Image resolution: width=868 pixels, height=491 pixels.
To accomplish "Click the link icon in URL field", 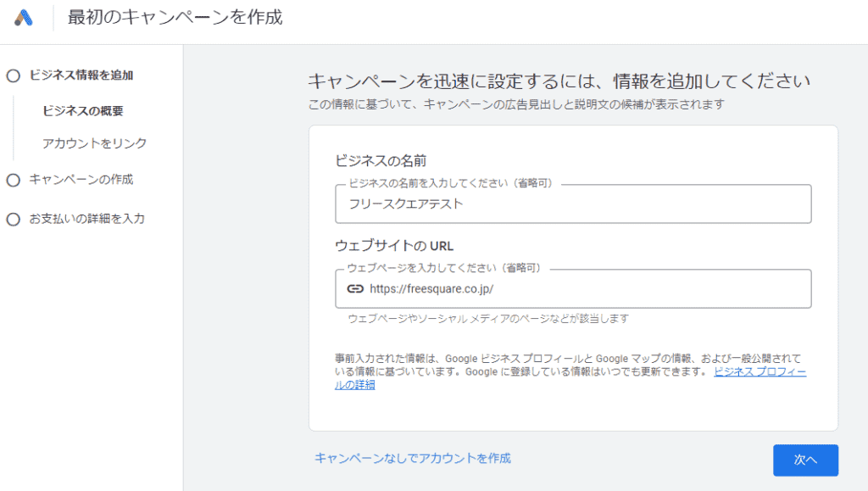I will pyautogui.click(x=355, y=288).
